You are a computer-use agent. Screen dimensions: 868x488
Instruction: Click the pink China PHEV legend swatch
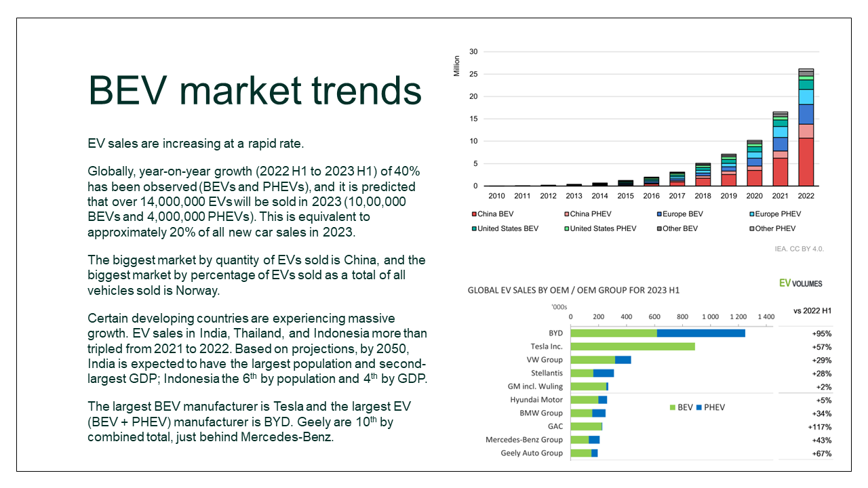coord(566,214)
